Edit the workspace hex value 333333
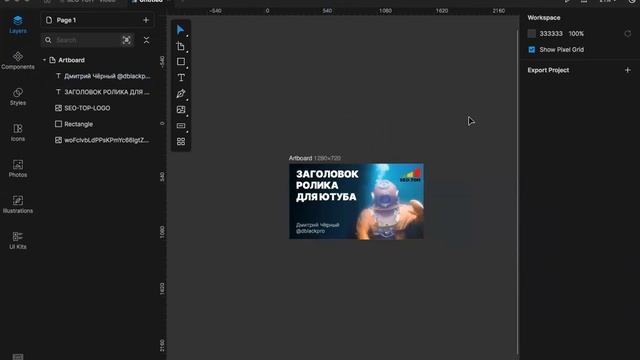This screenshot has width=640, height=360. (x=551, y=33)
